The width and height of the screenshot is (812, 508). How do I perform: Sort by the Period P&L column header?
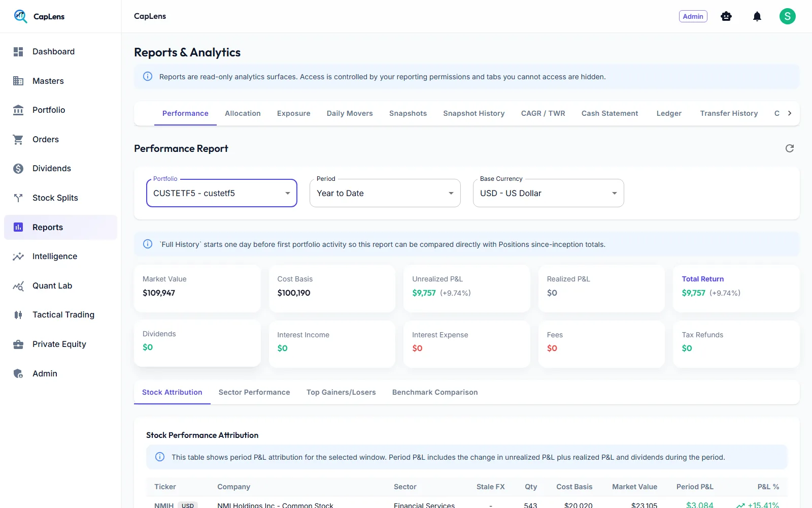click(x=695, y=487)
